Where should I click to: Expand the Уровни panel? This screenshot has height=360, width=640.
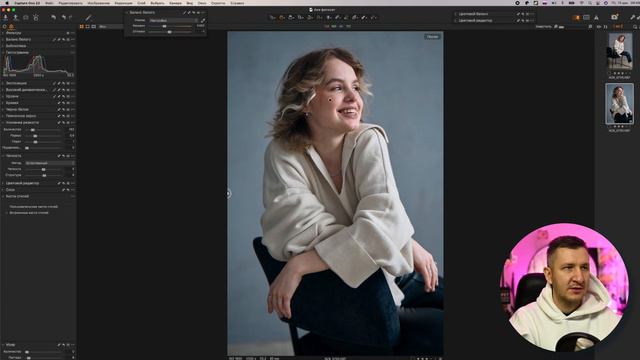3,96
